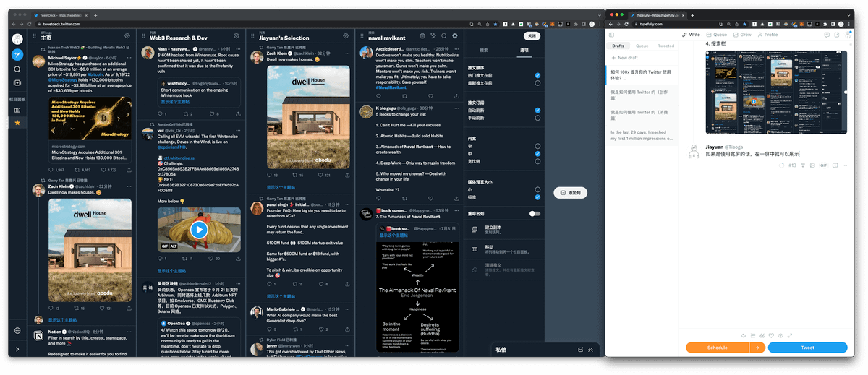
Task: Expand TweetDeck sidebar with bottom chevron
Action: click(x=17, y=350)
